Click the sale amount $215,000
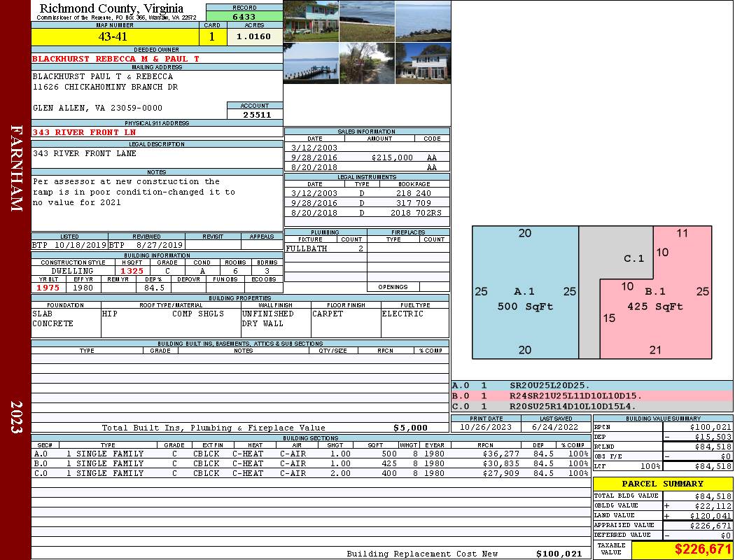 [x=392, y=157]
